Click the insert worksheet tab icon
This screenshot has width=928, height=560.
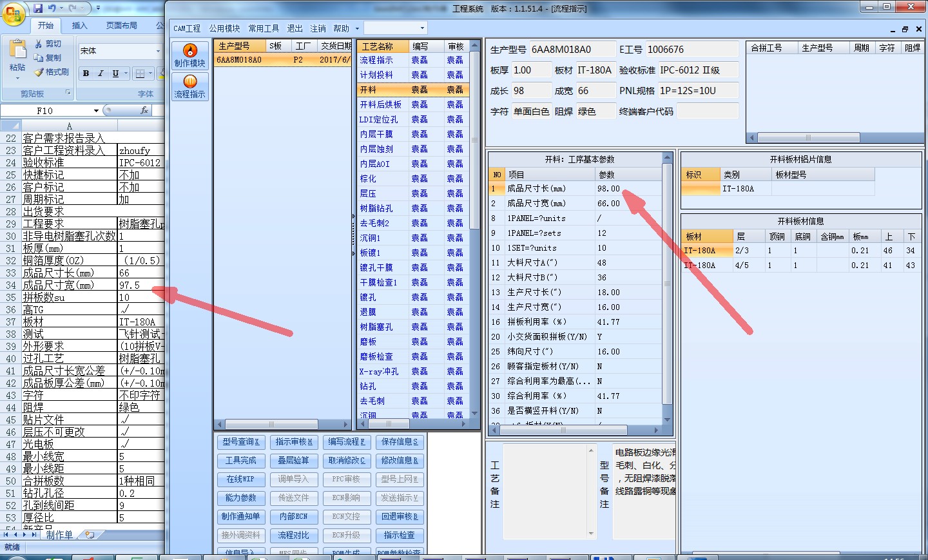90,535
